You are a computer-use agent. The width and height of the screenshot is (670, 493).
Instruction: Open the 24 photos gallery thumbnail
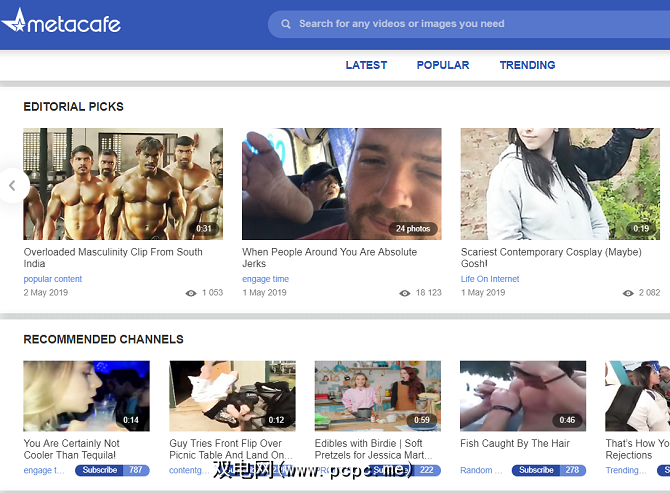[x=341, y=183]
